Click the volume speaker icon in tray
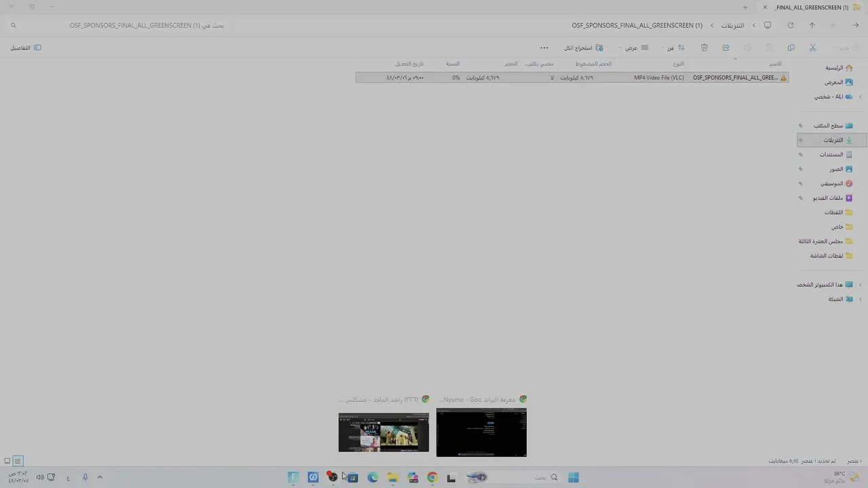Screen dimensions: 868x488 40,477
